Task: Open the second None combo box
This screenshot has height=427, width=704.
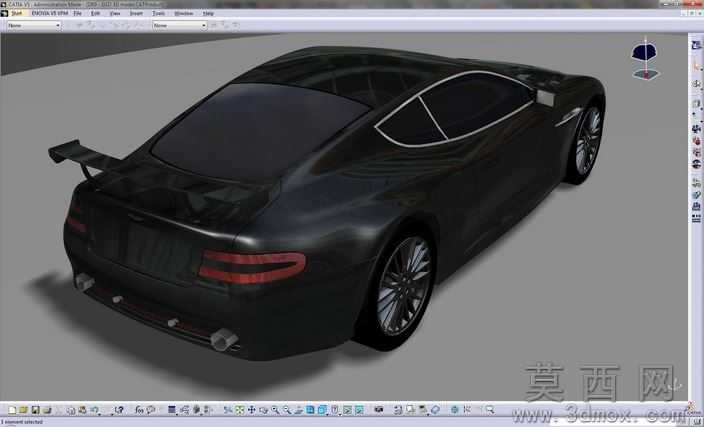Action: pyautogui.click(x=179, y=26)
